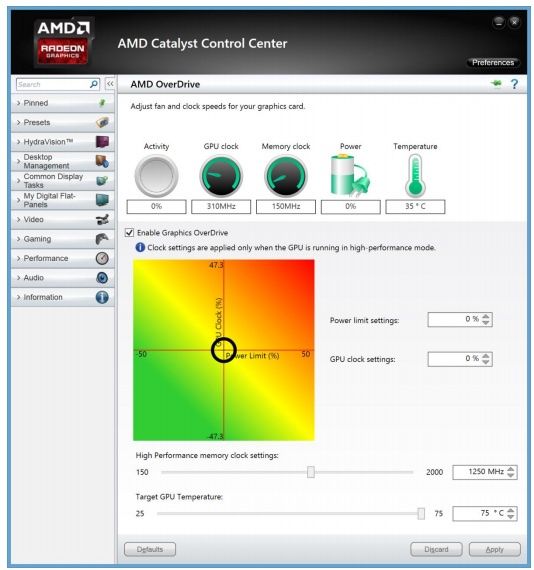Image resolution: width=534 pixels, height=570 pixels.
Task: Open the Pinned menu item
Action: point(63,103)
